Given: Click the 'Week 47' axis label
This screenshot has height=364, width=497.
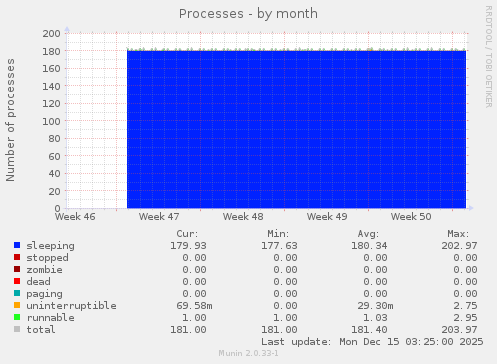Looking at the screenshot, I should tap(159, 217).
